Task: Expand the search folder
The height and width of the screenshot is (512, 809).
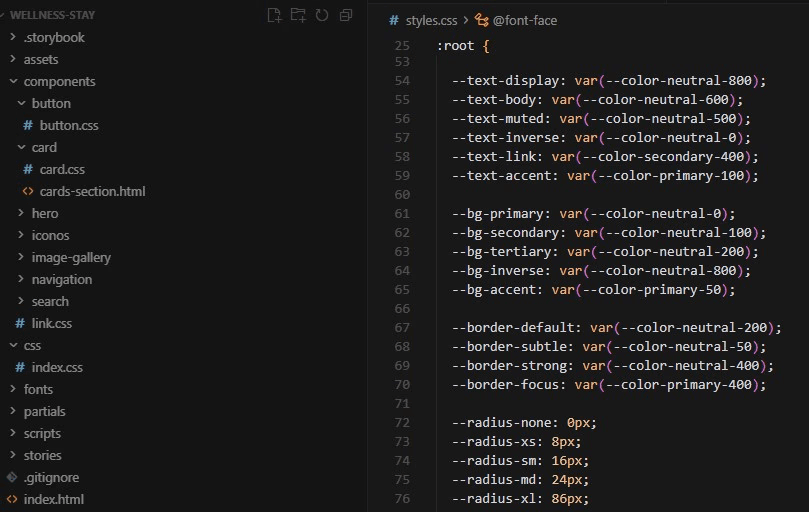Action: click(x=21, y=301)
